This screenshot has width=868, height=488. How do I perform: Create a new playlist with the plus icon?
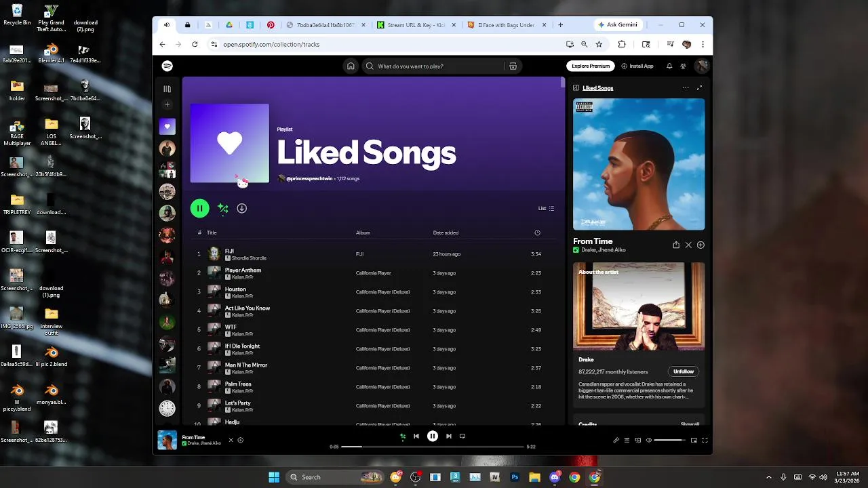pos(167,104)
